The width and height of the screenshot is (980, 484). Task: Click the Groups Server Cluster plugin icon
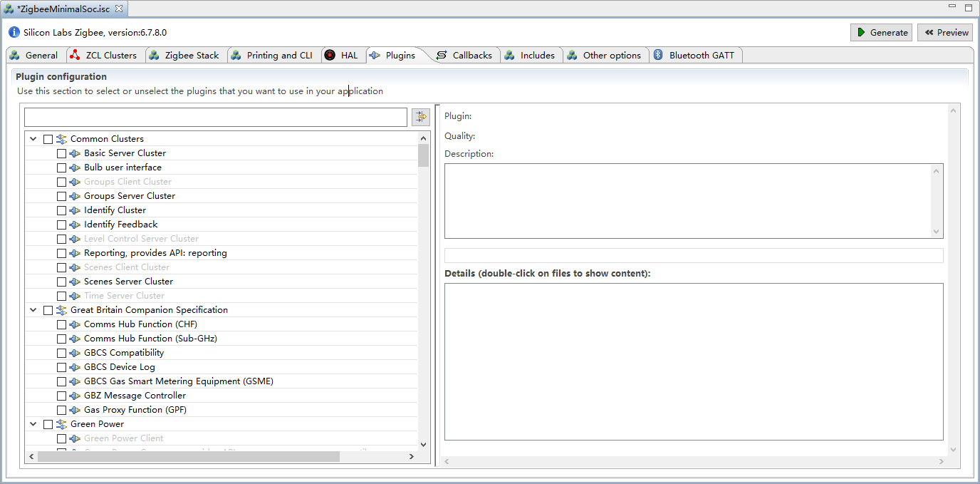[75, 196]
